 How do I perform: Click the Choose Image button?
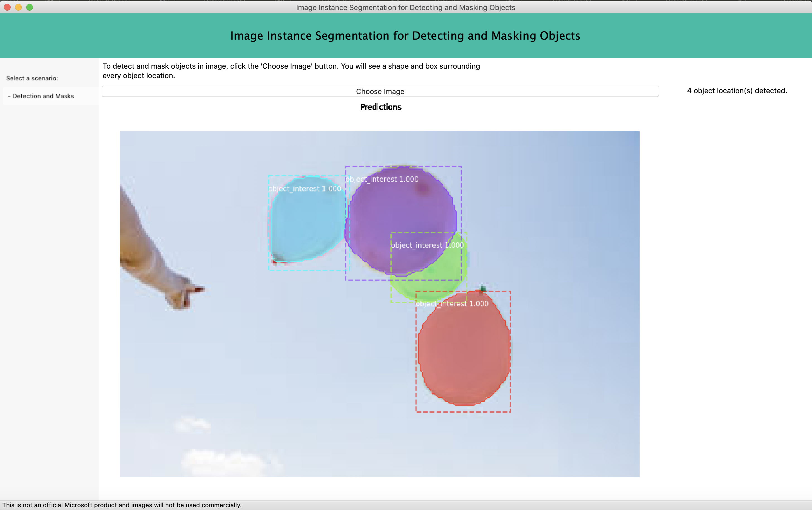coord(380,92)
